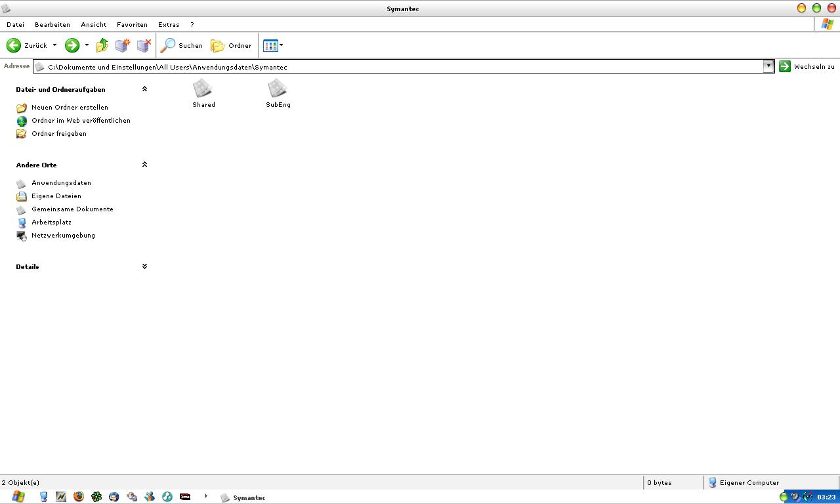This screenshot has height=504, width=840.
Task: Open the Extras menu
Action: pos(169,24)
